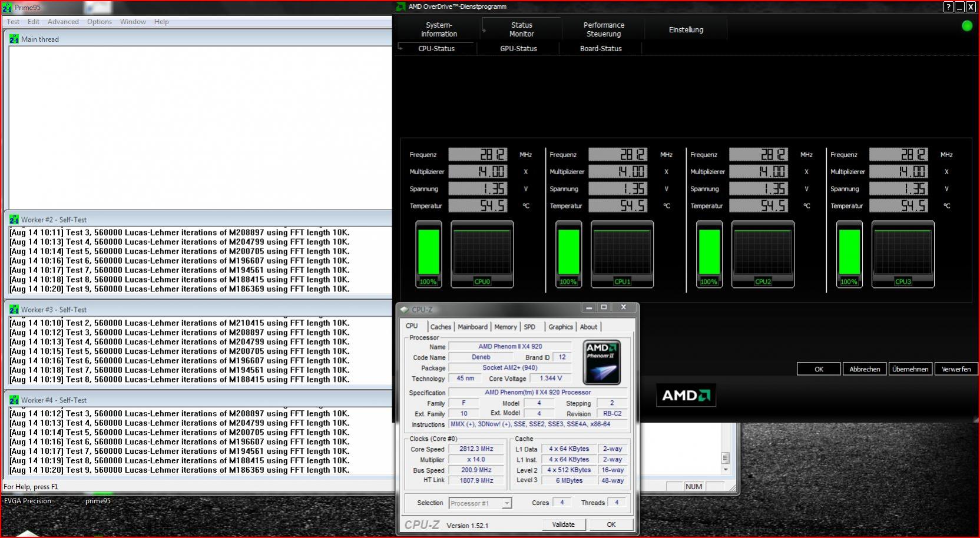Screen dimensions: 980x538
Task: Click the Code Name value Deneb
Action: [x=481, y=357]
